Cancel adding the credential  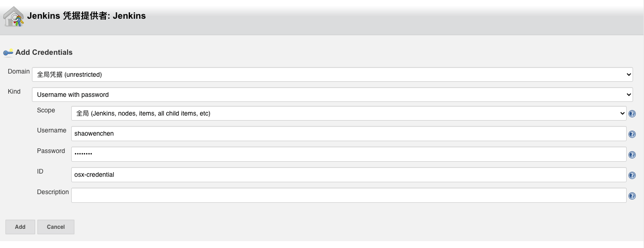(x=56, y=227)
